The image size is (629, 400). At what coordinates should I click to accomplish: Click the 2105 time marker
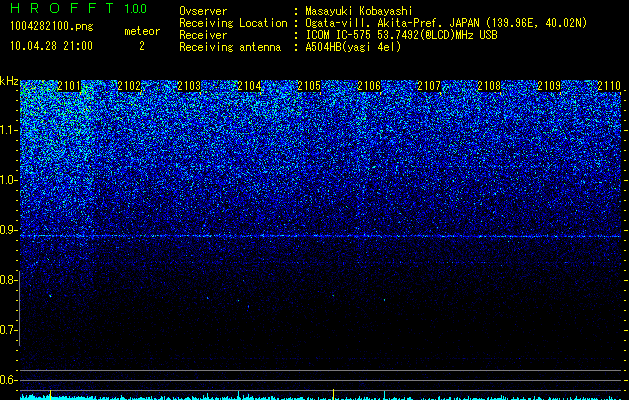(309, 86)
